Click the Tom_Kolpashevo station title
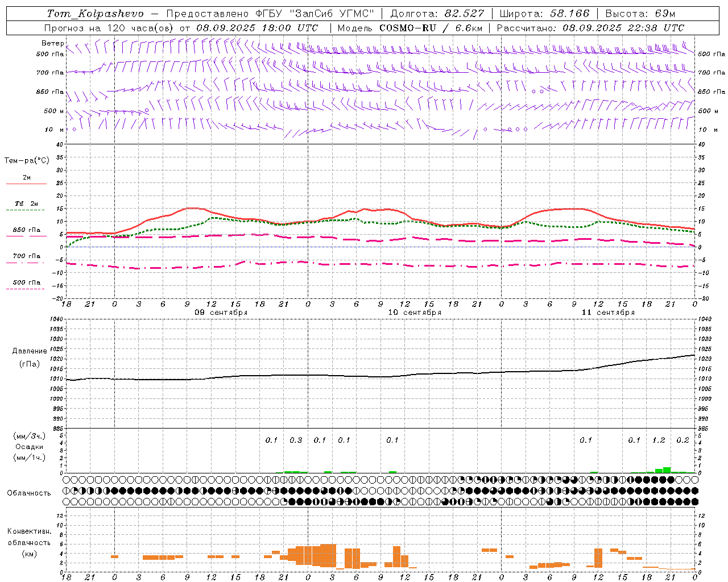This screenshot has height=582, width=728. pyautogui.click(x=96, y=14)
